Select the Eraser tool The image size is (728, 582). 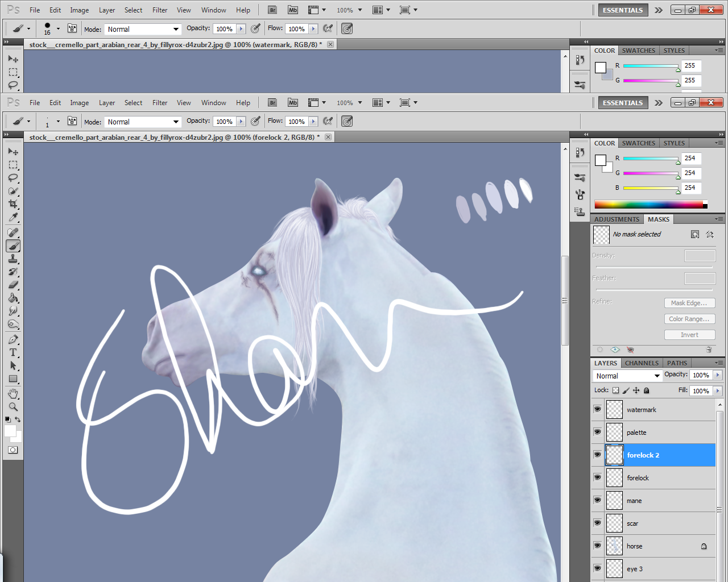pos(13,285)
